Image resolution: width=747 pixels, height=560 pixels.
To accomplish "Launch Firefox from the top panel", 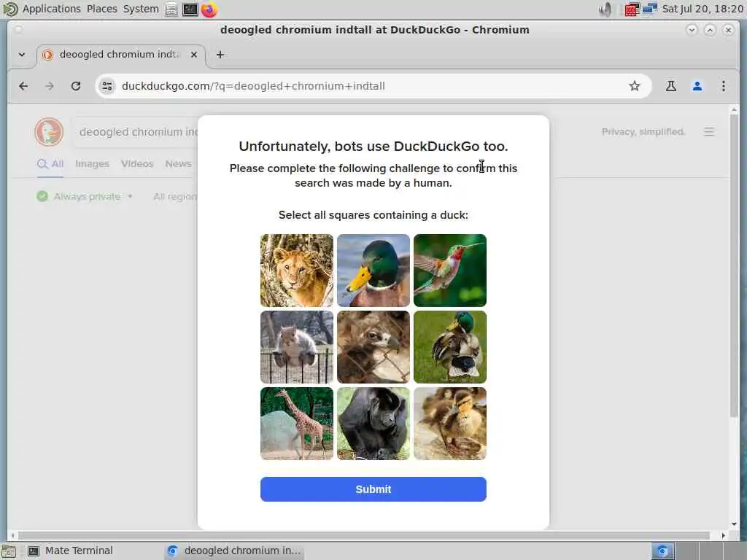I will (x=209, y=9).
